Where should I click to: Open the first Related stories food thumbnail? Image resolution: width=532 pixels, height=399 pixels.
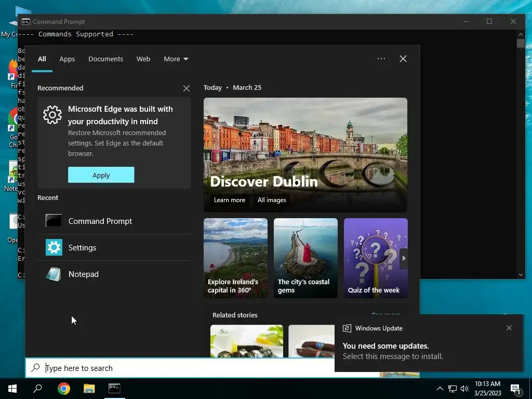247,341
